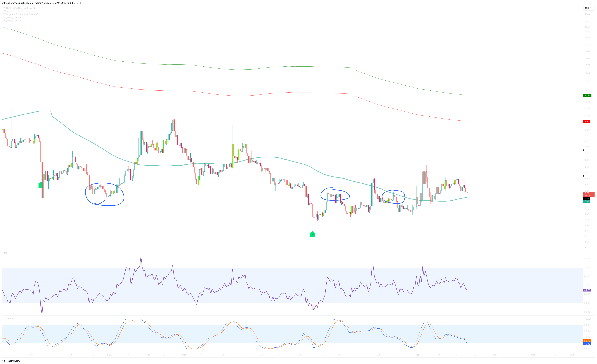This screenshot has width=597, height=364.
Task: Click the 10.10 price axis label
Action: [x=587, y=115]
